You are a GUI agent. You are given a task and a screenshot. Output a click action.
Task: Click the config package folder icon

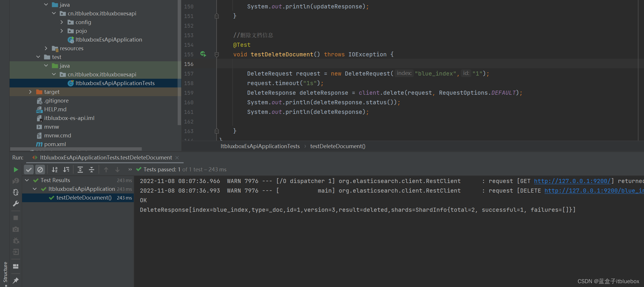pyautogui.click(x=70, y=22)
